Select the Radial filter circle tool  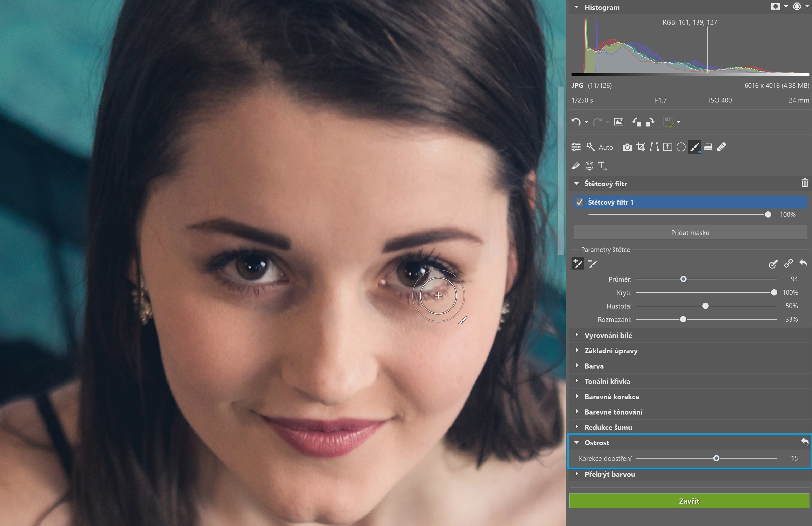click(681, 147)
